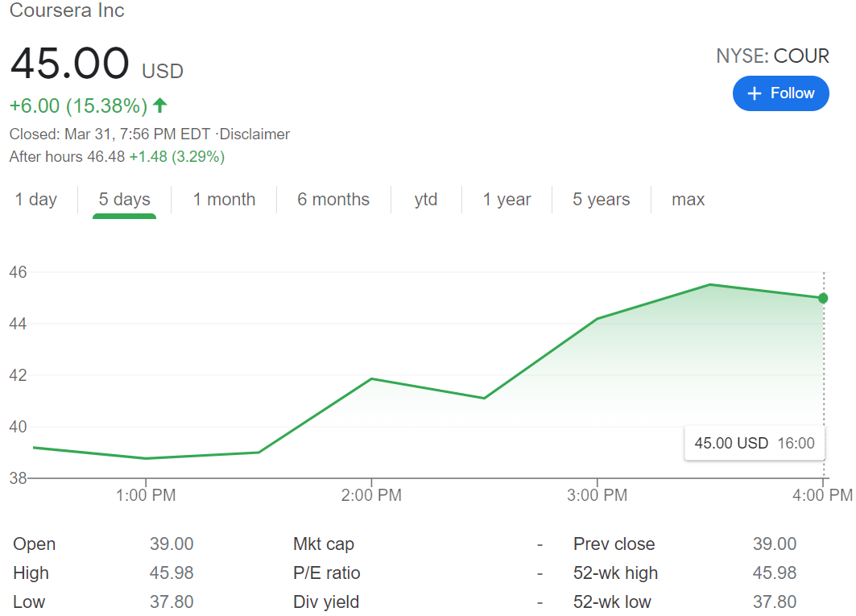This screenshot has height=616, width=856.
Task: Click the Mkt cap label
Action: (x=324, y=544)
